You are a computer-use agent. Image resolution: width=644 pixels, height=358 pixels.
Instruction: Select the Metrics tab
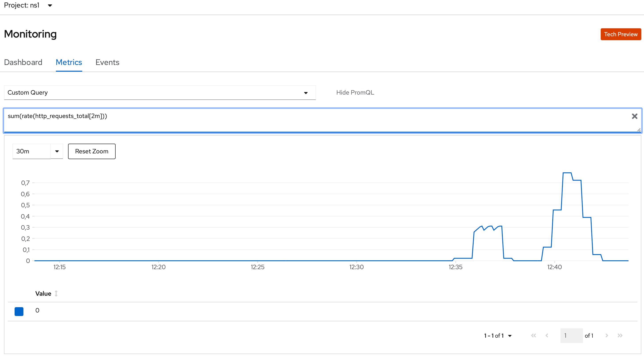[69, 62]
